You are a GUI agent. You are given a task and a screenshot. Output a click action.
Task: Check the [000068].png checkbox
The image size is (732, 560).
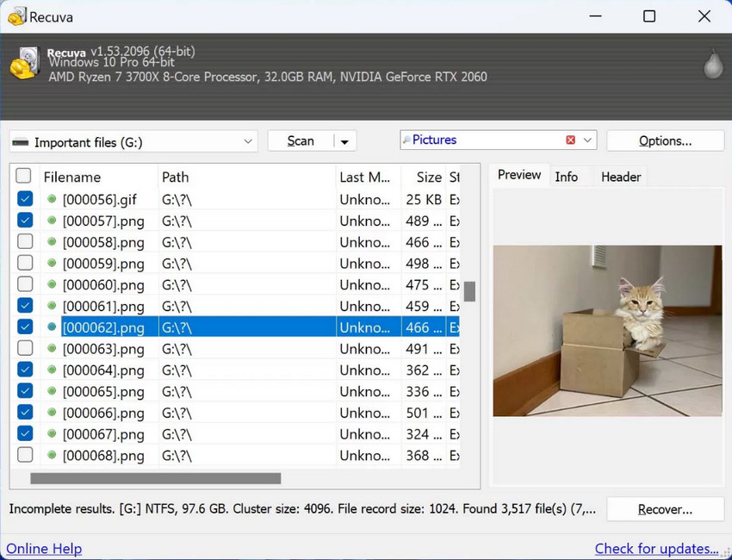tap(25, 454)
